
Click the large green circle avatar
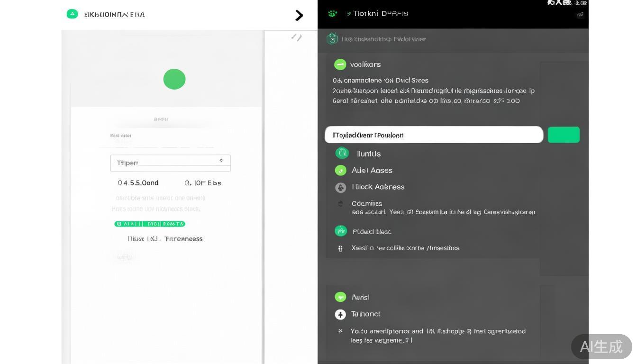click(174, 79)
